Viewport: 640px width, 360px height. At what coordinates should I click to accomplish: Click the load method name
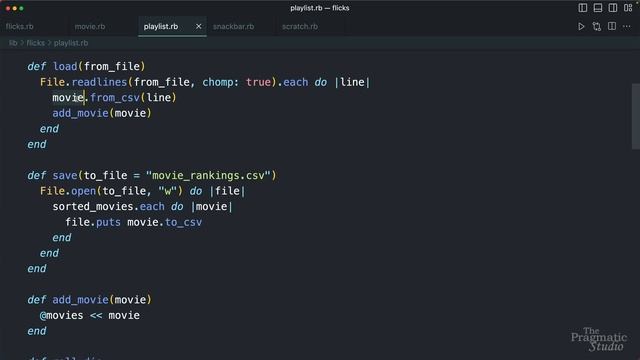pyautogui.click(x=65, y=67)
